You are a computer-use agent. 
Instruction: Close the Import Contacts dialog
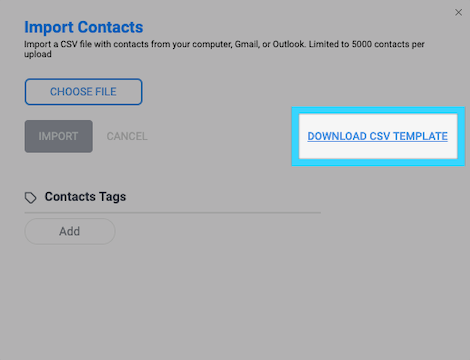(x=458, y=12)
